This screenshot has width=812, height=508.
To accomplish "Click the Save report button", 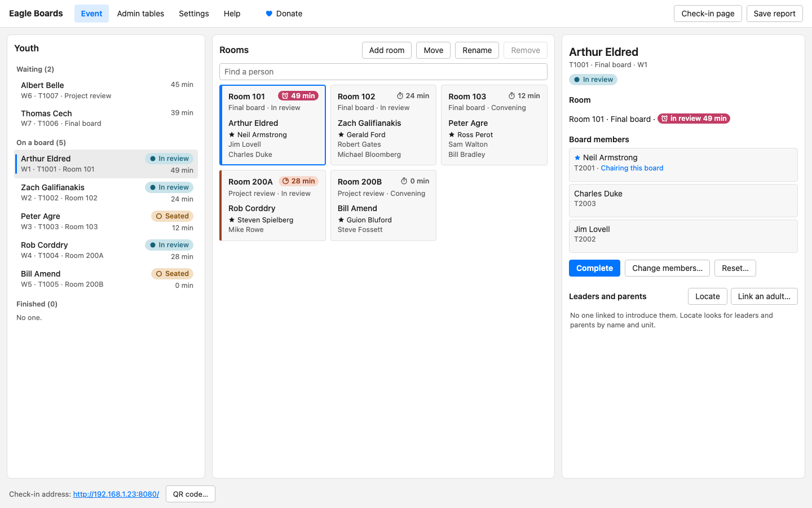I will pyautogui.click(x=774, y=14).
